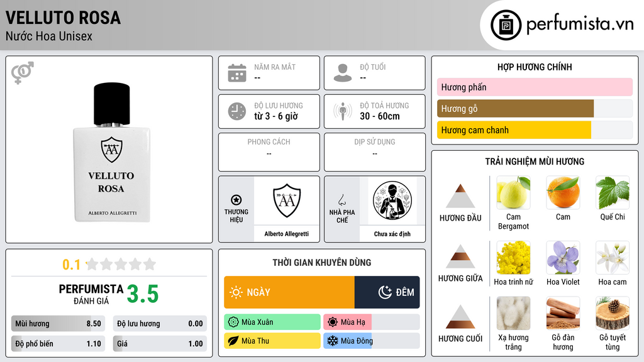Click the Hương cuối pyramid icon
Viewport: 644px width, 362px height.
point(460,317)
